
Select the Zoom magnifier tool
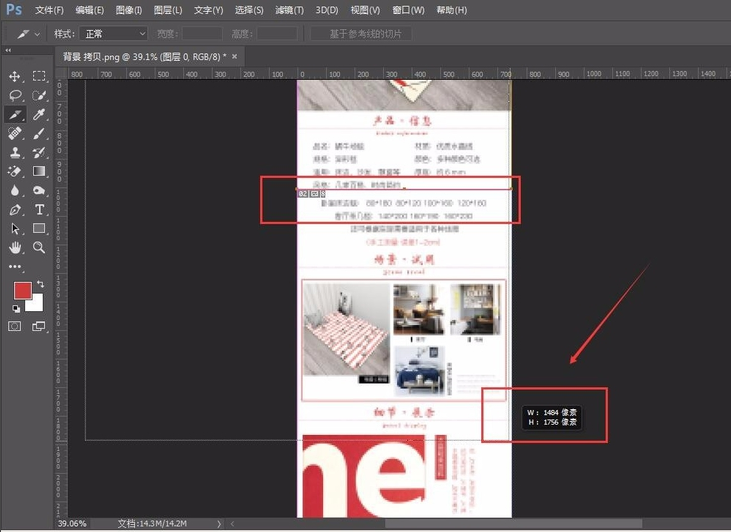pyautogui.click(x=40, y=247)
